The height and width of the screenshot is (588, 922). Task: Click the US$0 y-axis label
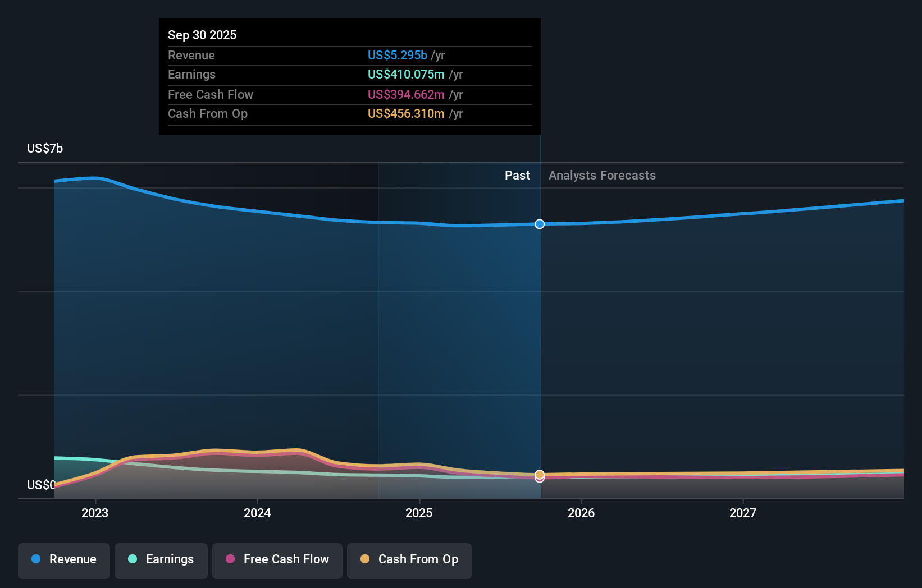coord(41,485)
